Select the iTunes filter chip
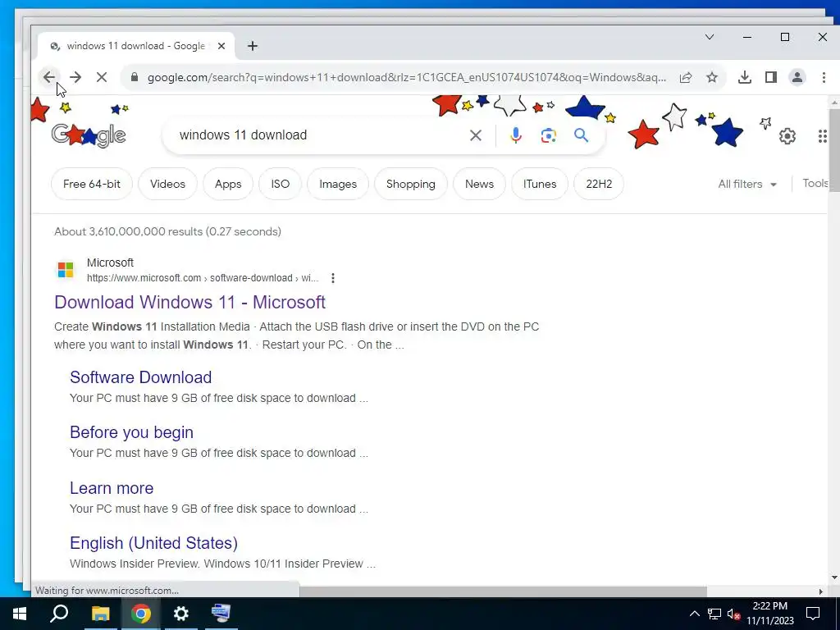This screenshot has height=630, width=840. tap(540, 184)
